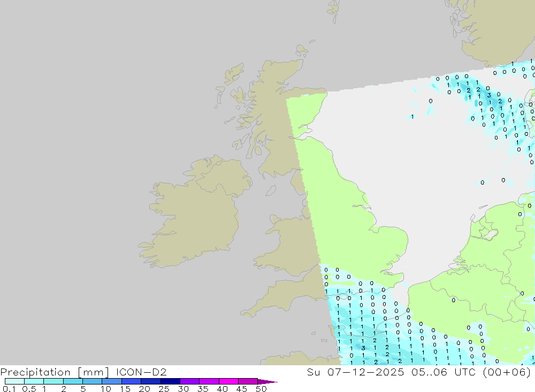Select the 5–10 mm legend color box
This screenshot has width=535, height=392.
tap(93, 381)
